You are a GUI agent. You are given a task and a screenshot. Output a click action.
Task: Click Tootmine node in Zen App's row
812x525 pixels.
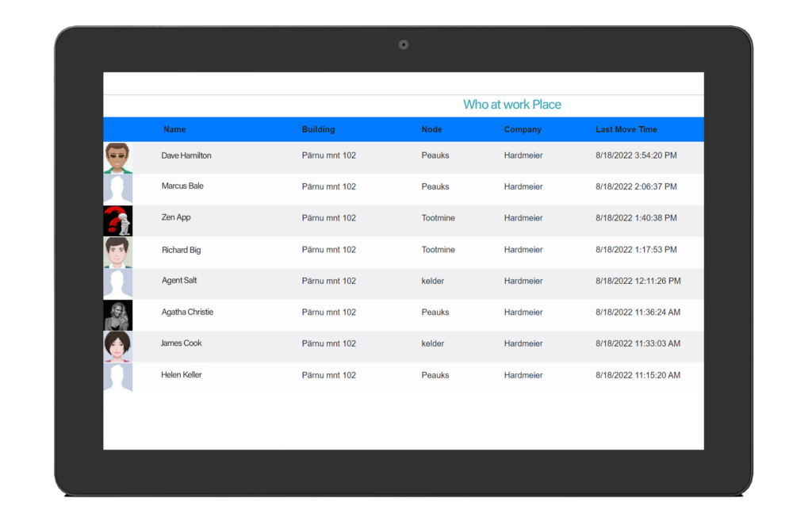click(438, 218)
